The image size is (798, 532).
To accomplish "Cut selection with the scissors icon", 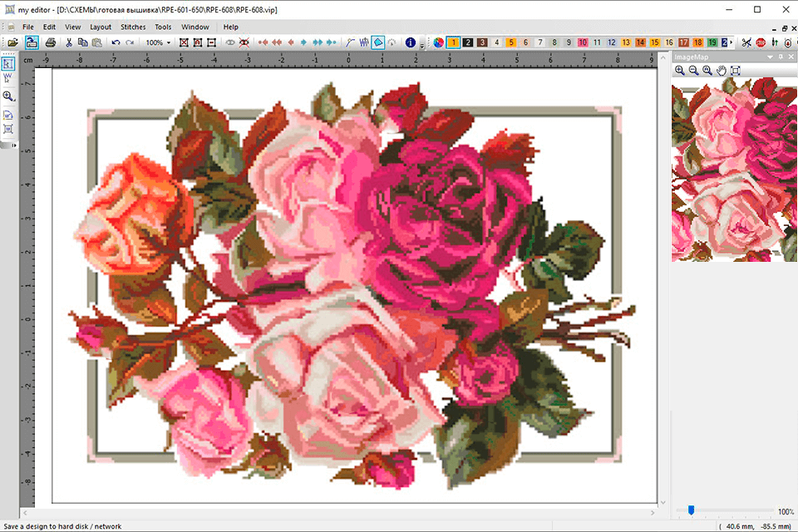I will (x=70, y=42).
